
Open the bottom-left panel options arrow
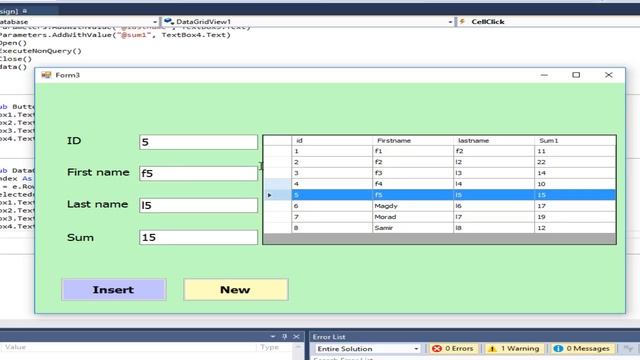(272, 337)
